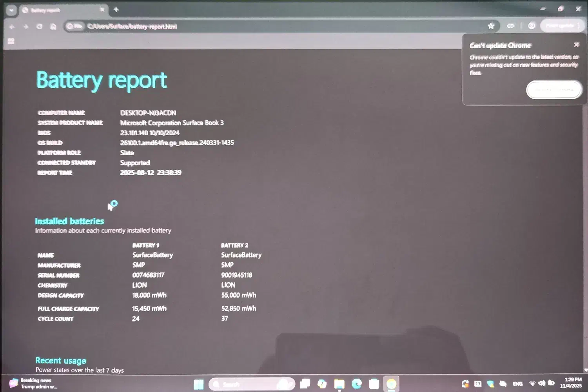Open the Breaking news widget
Image resolution: width=588 pixels, height=392 pixels.
pos(33,383)
